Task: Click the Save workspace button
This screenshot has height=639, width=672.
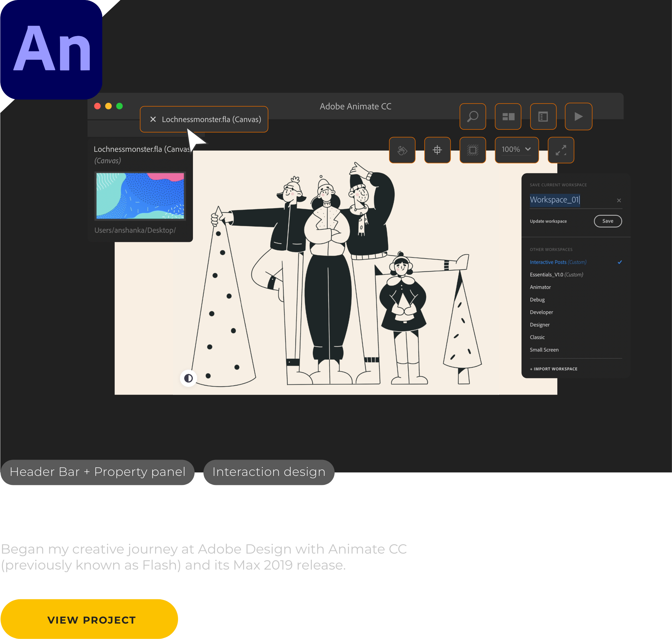Action: (608, 221)
